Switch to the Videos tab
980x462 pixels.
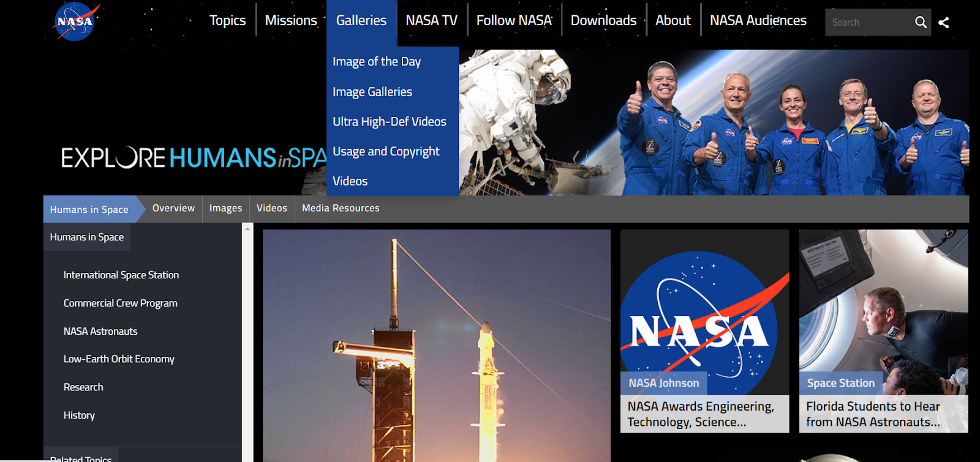point(272,208)
